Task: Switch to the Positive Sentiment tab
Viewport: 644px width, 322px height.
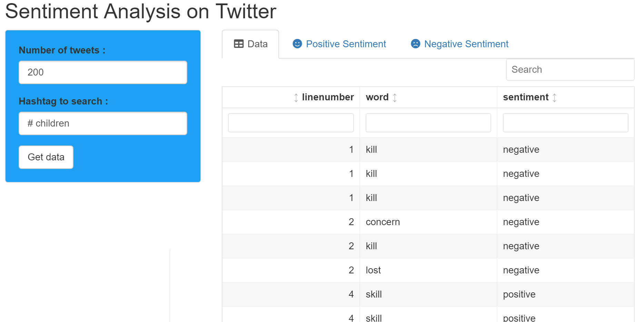Action: (339, 44)
